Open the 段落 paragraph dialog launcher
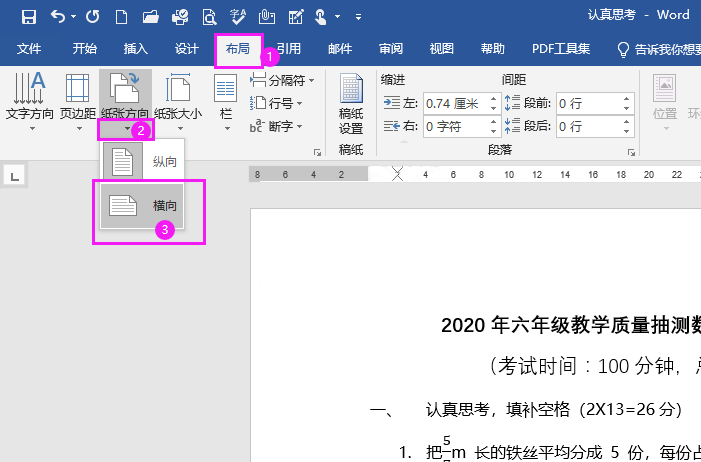 632,153
